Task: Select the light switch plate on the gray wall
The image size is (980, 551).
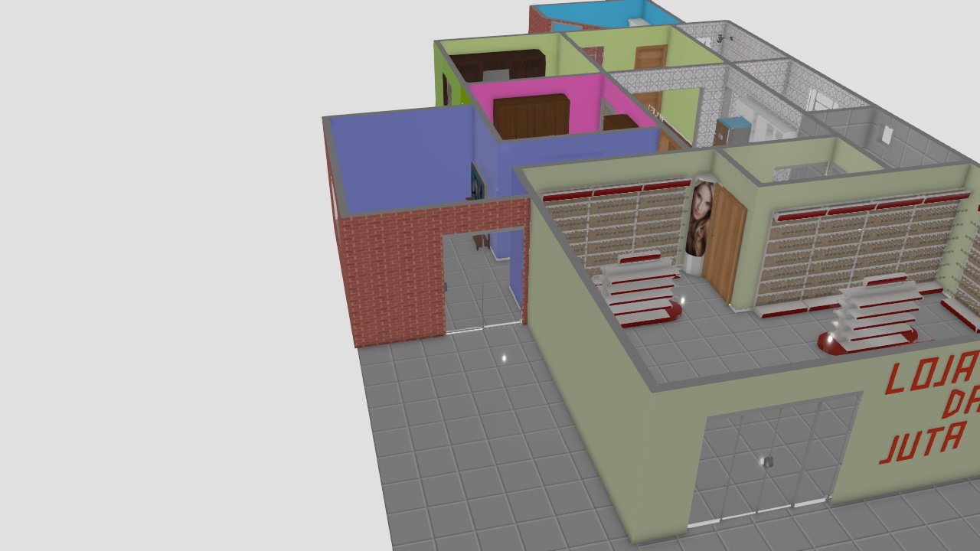Action: coord(887,135)
